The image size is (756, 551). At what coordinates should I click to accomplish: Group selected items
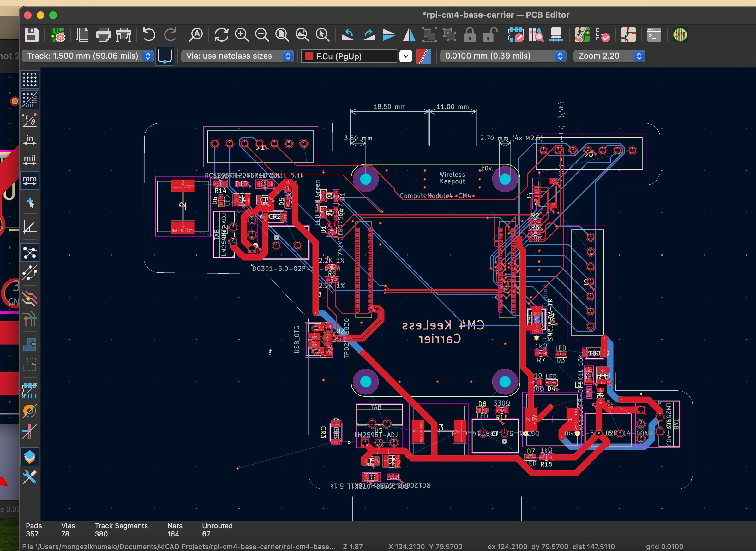(x=429, y=35)
